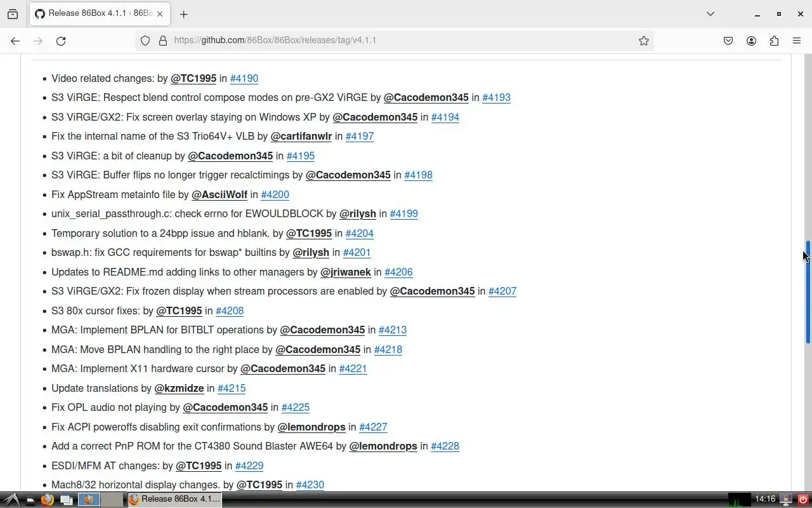Open pull request #4199 link
Image resolution: width=812 pixels, height=508 pixels.
click(x=404, y=213)
